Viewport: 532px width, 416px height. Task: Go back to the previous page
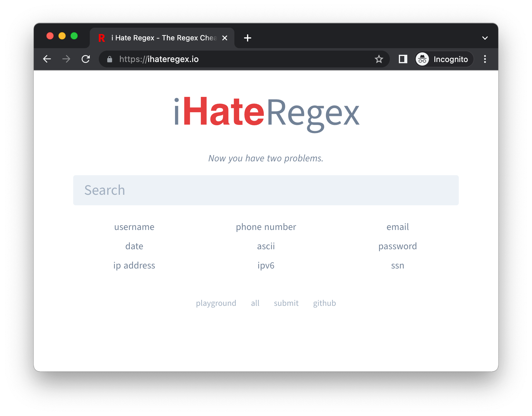[47, 59]
